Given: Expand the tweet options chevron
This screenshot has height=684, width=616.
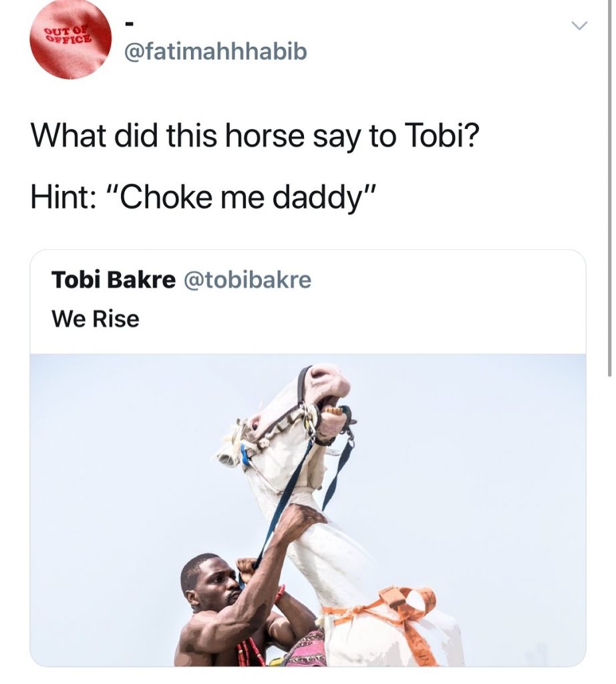Looking at the screenshot, I should 579,26.
